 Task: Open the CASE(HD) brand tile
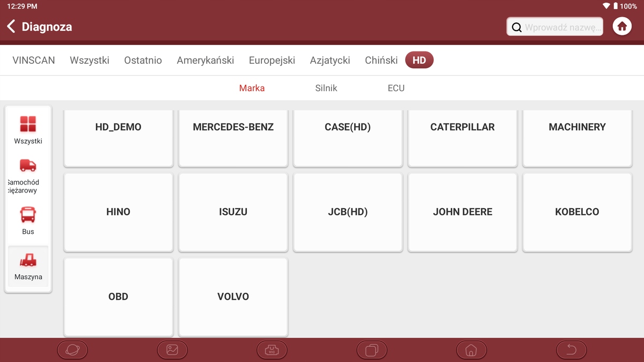pyautogui.click(x=348, y=138)
